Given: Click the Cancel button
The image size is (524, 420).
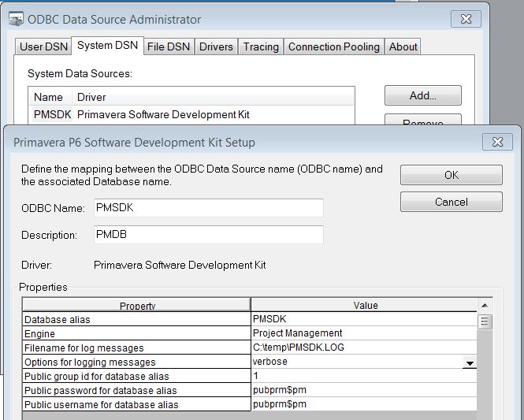Looking at the screenshot, I should click(x=452, y=202).
